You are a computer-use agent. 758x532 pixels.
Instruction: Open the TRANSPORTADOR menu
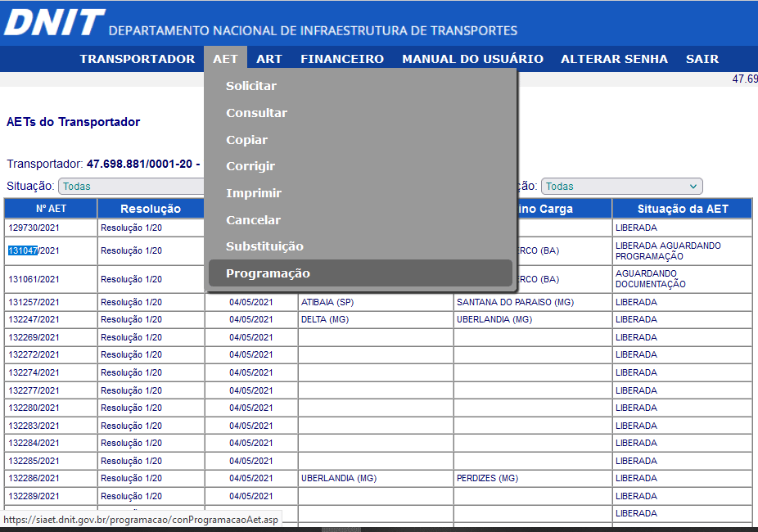pos(138,59)
